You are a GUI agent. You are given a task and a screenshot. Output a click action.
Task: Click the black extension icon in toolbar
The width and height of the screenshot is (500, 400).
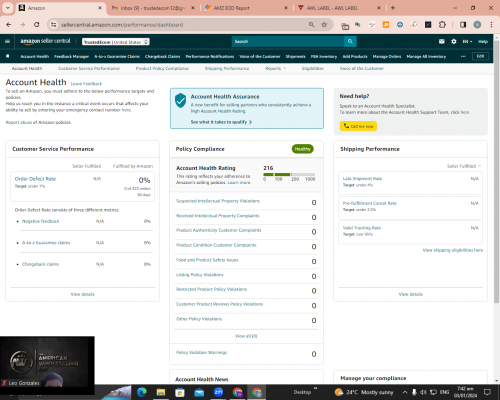[x=428, y=25]
